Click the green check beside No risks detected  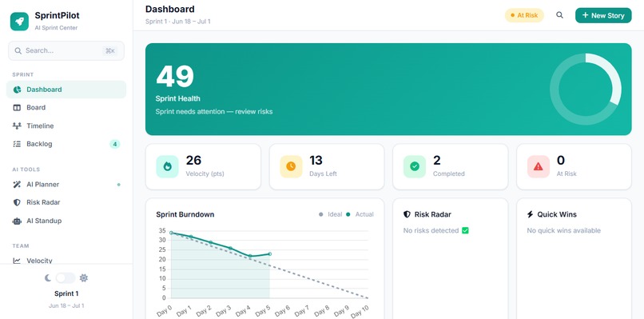[465, 230]
